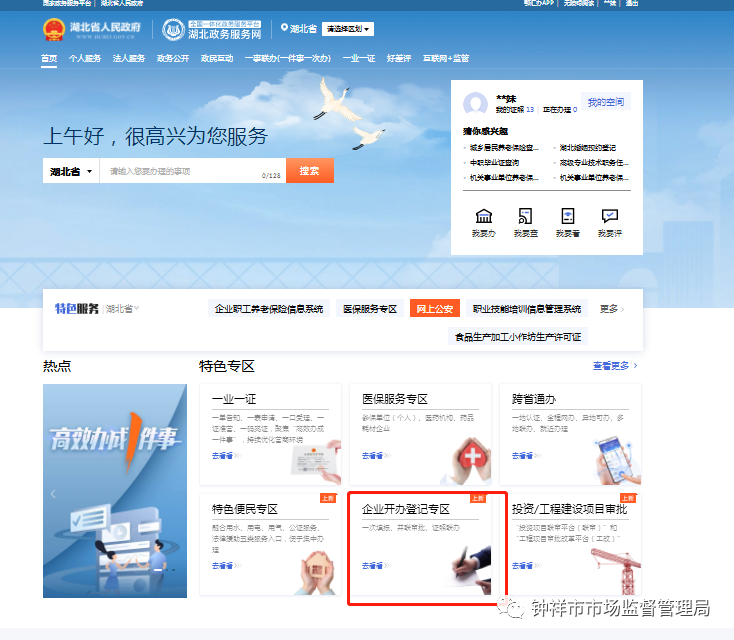Click 我的证照 13 link

515,110
